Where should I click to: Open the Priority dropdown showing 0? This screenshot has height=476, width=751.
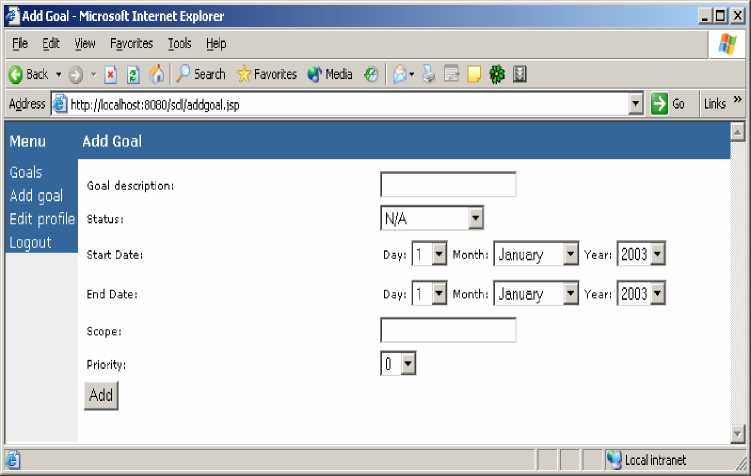(x=398, y=363)
